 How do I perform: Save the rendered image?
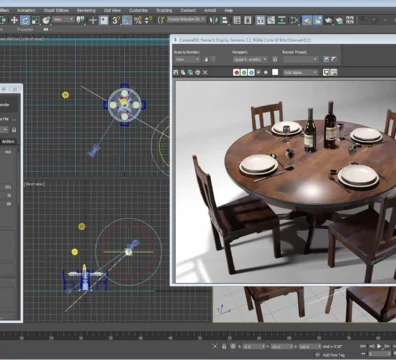pos(176,72)
